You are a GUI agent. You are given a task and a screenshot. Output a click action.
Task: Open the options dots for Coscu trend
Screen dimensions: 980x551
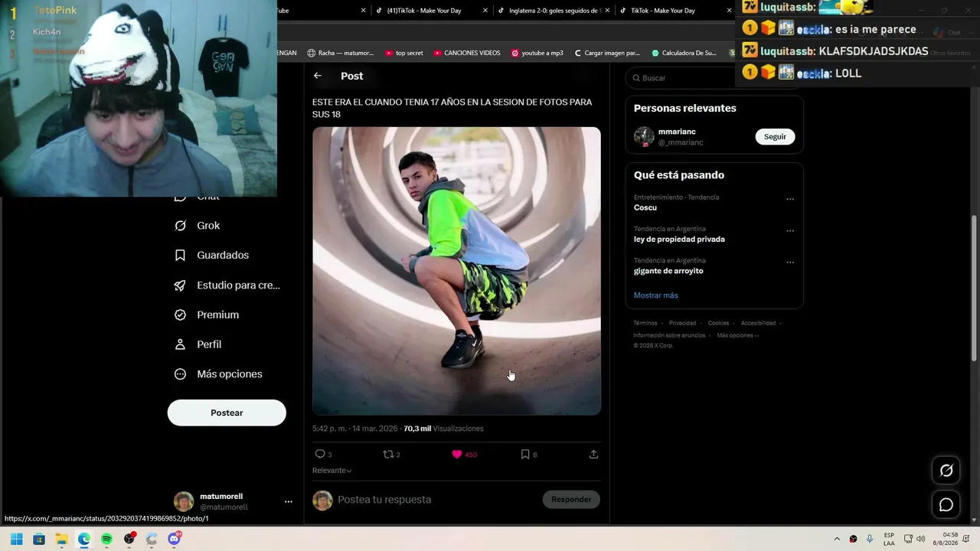(790, 199)
